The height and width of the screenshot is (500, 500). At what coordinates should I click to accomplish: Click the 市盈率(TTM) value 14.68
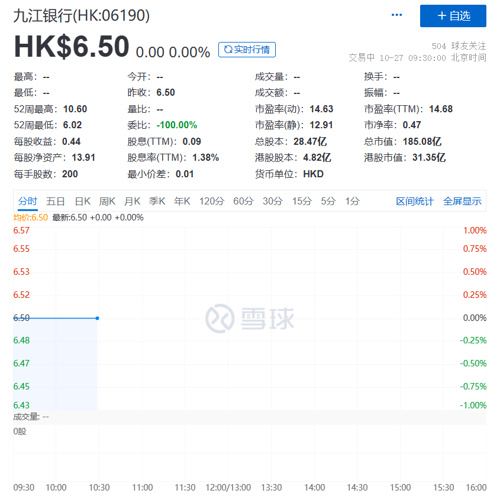441,109
